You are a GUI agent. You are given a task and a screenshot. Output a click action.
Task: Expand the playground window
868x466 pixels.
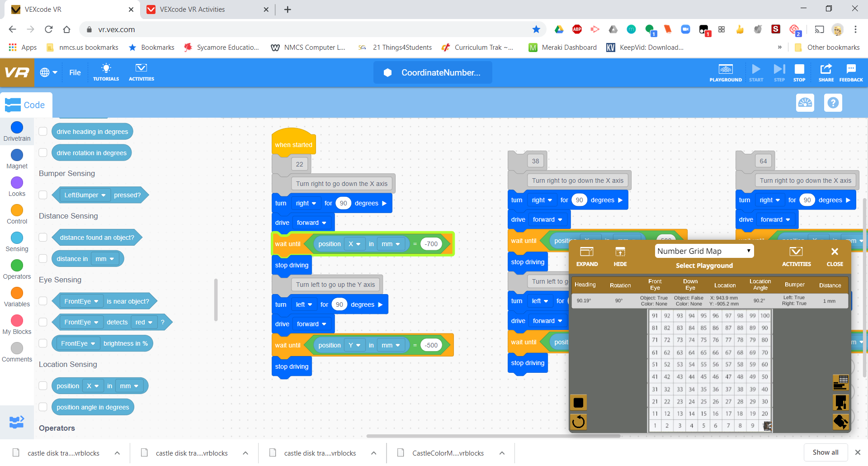coord(587,256)
